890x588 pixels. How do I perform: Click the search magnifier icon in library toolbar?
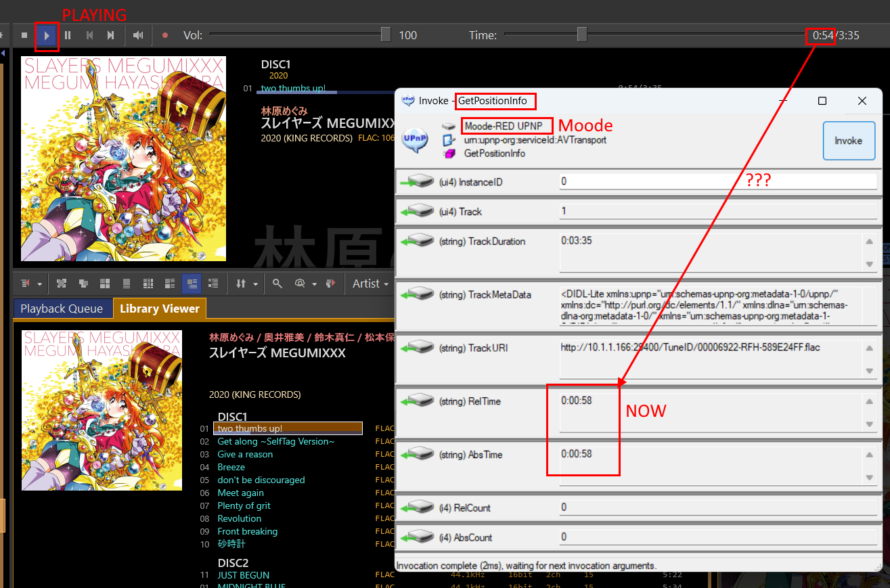[277, 284]
